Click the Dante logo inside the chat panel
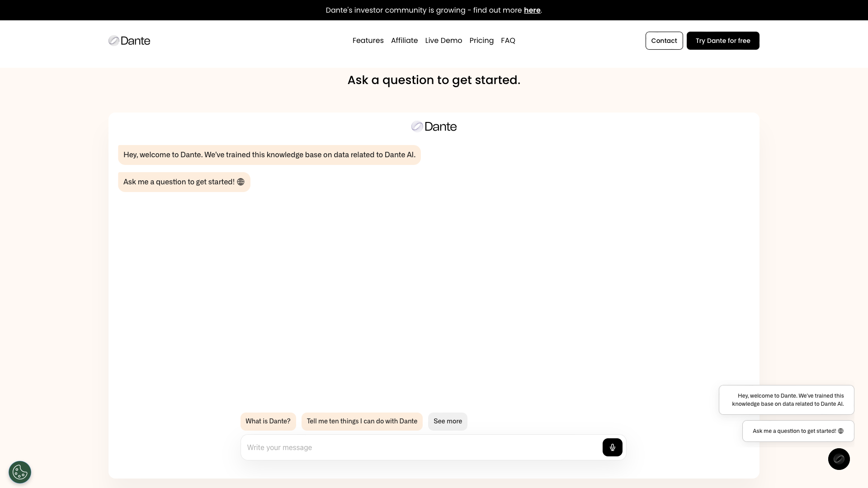The height and width of the screenshot is (488, 868). pyautogui.click(x=434, y=127)
